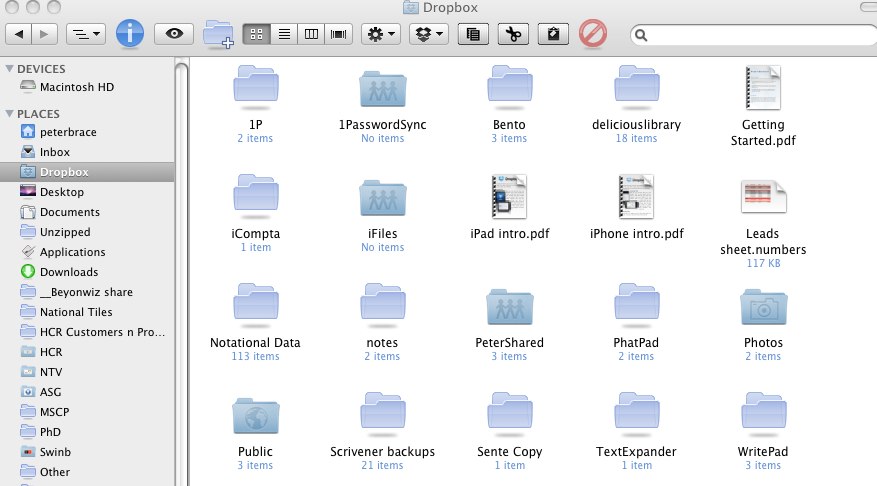
Task: Select the 1PasswordSync shared folder icon
Action: point(383,88)
